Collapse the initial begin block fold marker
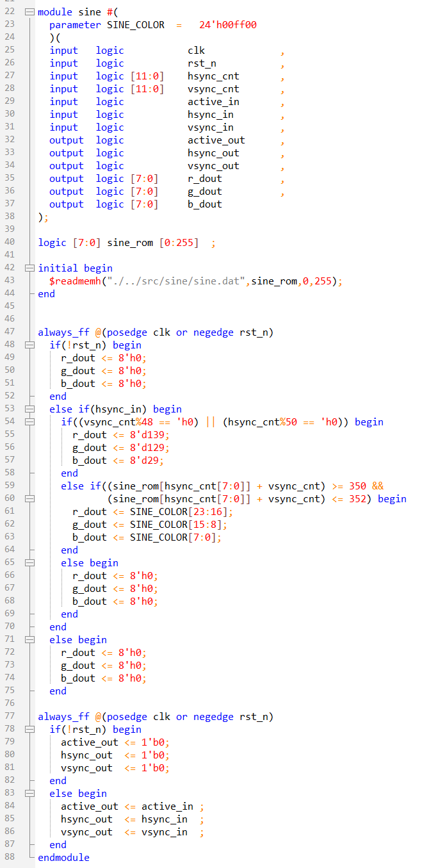 [29, 268]
